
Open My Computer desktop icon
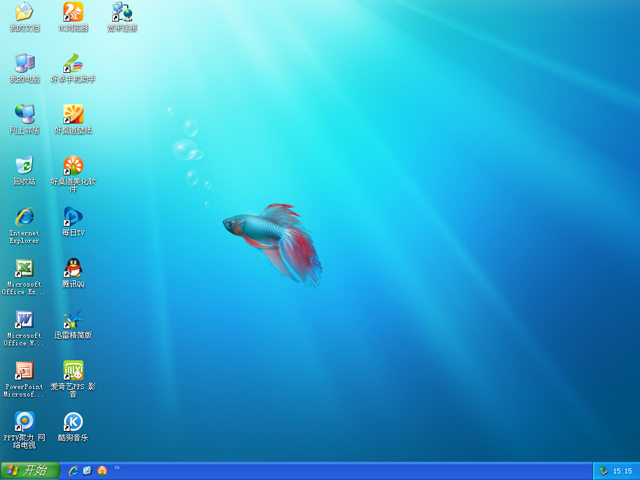(x=24, y=63)
